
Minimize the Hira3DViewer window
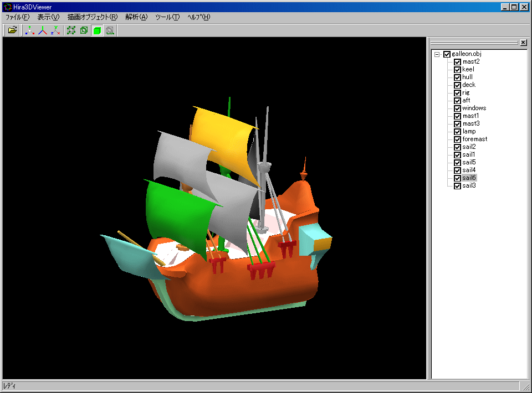click(505, 7)
